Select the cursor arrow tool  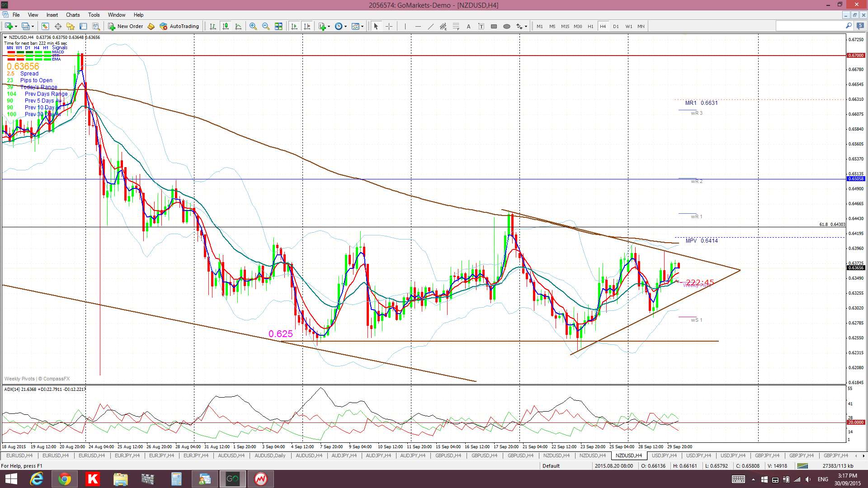coord(376,26)
